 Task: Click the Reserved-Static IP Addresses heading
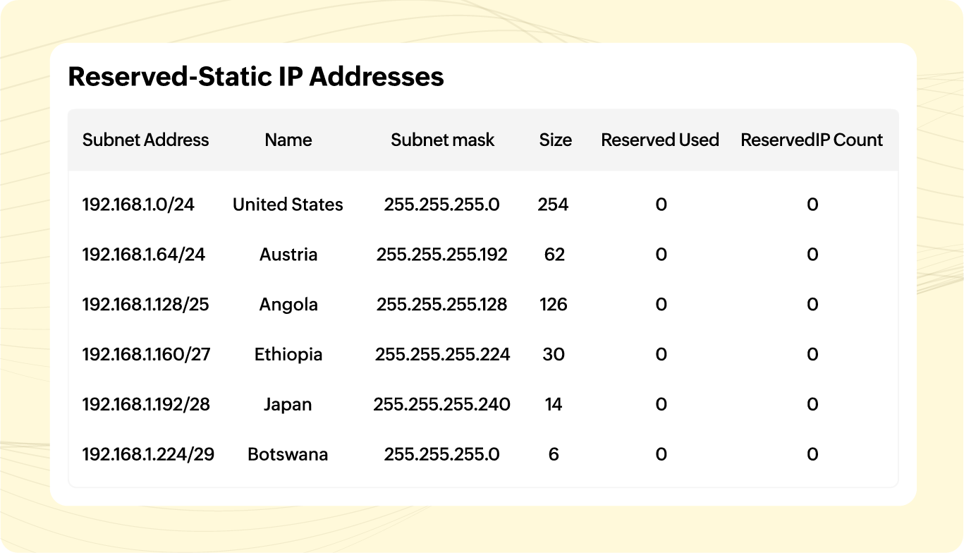(x=256, y=76)
